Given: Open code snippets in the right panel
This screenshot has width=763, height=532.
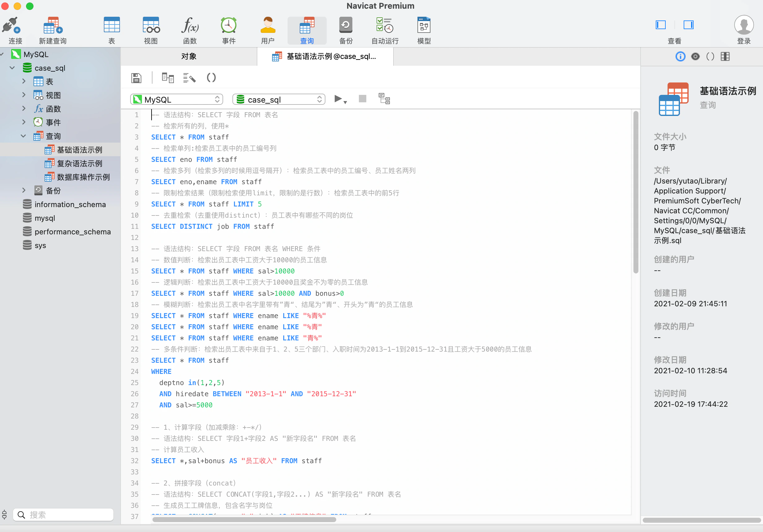Looking at the screenshot, I should coord(710,56).
